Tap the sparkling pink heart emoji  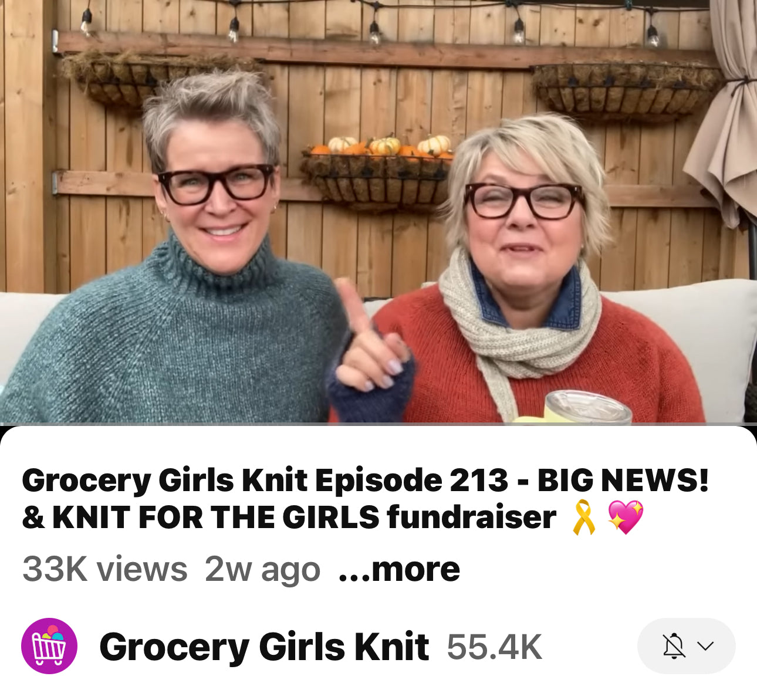click(x=626, y=517)
